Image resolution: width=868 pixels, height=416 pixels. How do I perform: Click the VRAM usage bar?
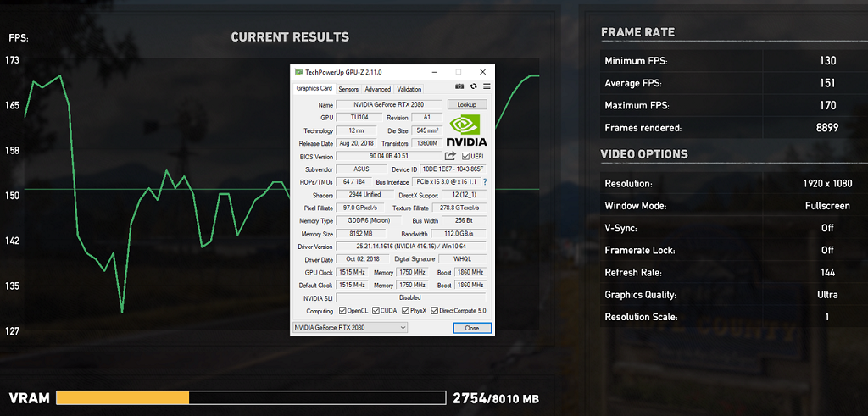tap(251, 397)
